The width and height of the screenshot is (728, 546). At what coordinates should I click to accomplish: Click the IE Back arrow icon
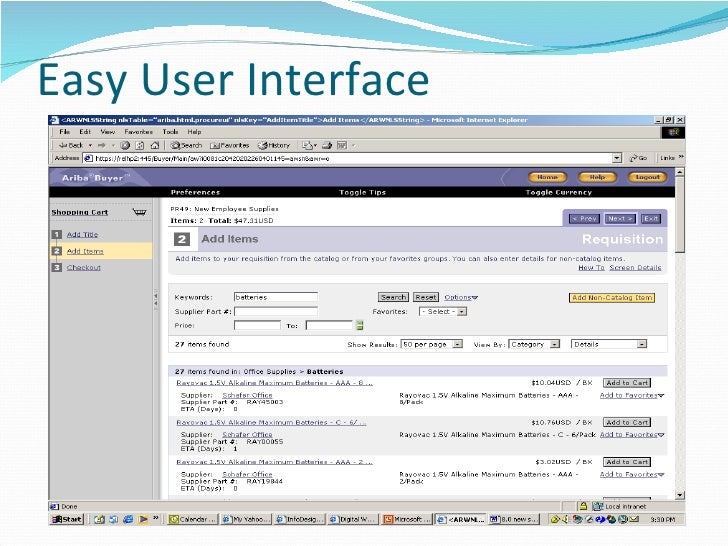click(x=61, y=145)
